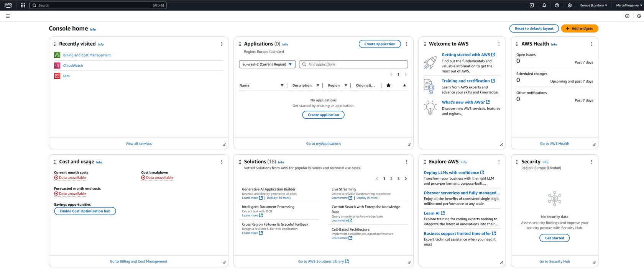Click the top Search bar
Image resolution: width=644 pixels, height=272 pixels.
tap(98, 5)
